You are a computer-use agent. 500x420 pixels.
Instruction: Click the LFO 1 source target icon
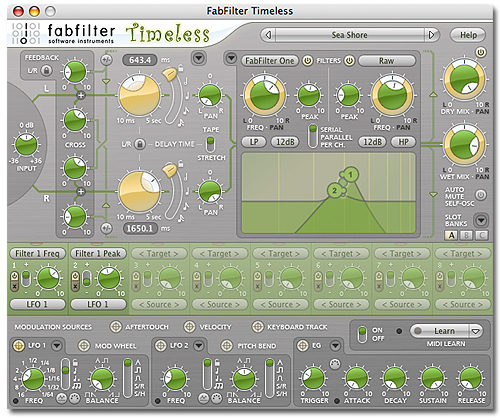(19, 346)
